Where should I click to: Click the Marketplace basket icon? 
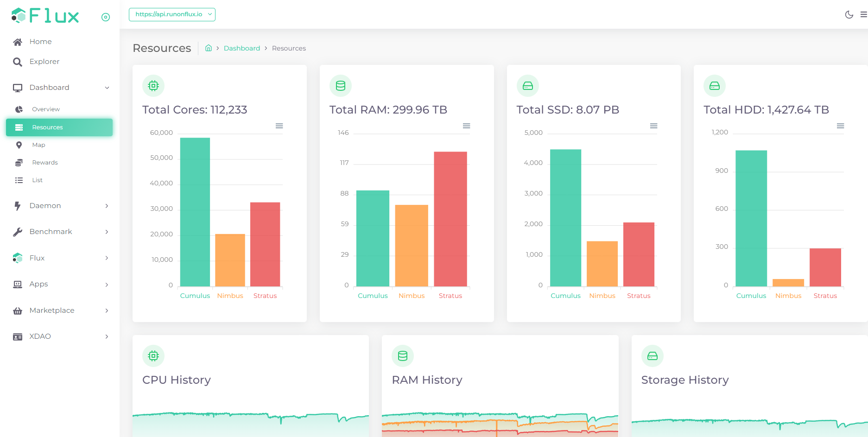pyautogui.click(x=18, y=311)
